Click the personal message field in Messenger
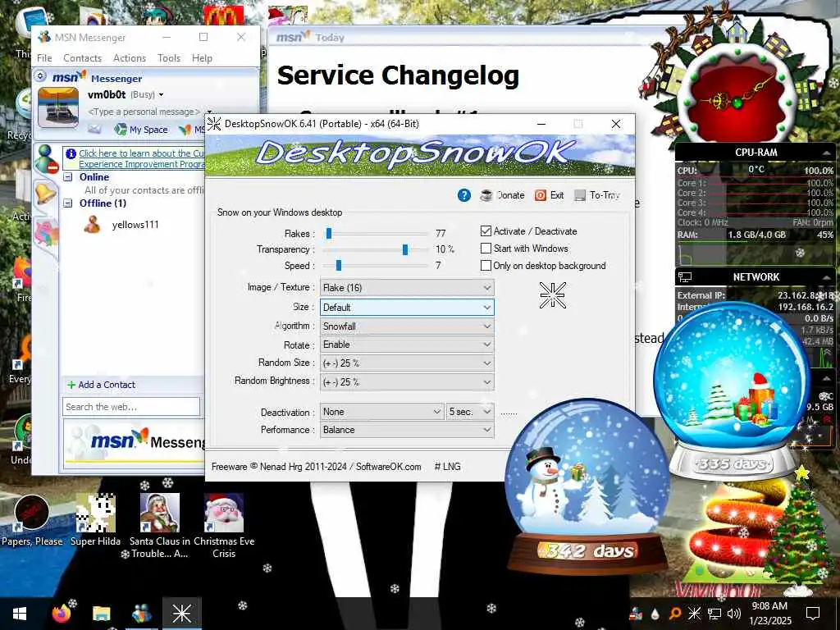 [x=144, y=112]
